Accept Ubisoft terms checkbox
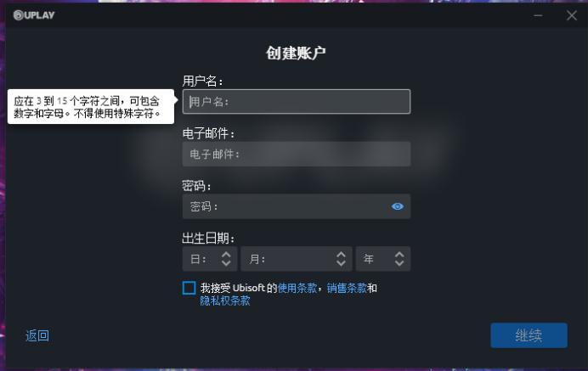The height and width of the screenshot is (371, 588). click(x=189, y=288)
